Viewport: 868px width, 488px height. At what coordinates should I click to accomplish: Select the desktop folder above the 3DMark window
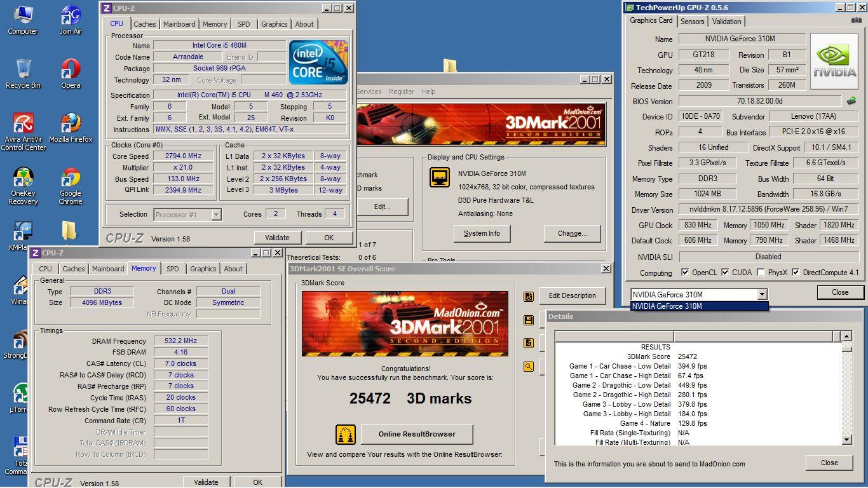[450, 65]
